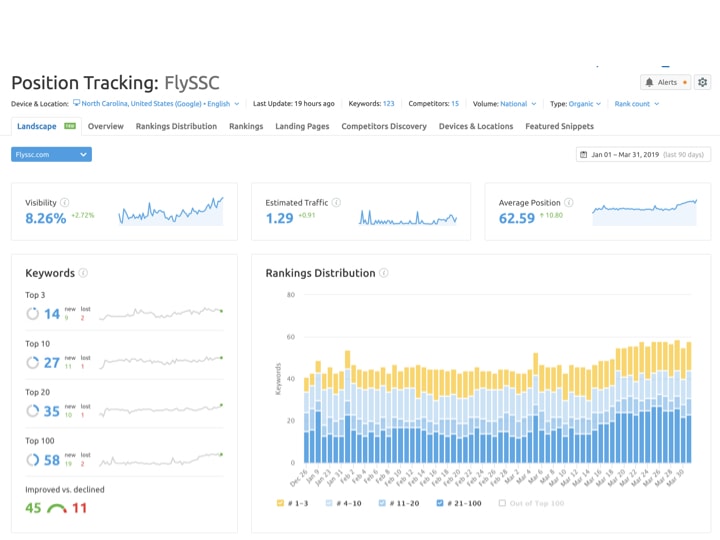This screenshot has height=540, width=720.
Task: Click Rankings Distribution chart info icon
Action: [x=384, y=273]
